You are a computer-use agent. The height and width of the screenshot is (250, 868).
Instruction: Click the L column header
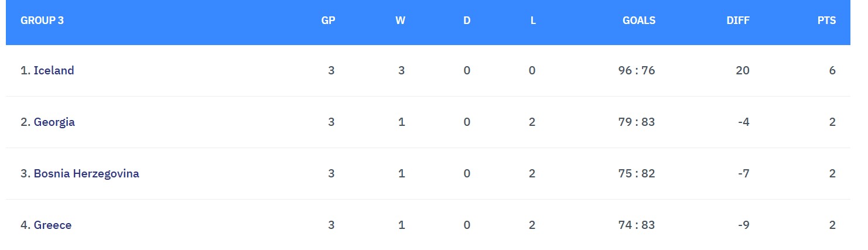coord(533,20)
